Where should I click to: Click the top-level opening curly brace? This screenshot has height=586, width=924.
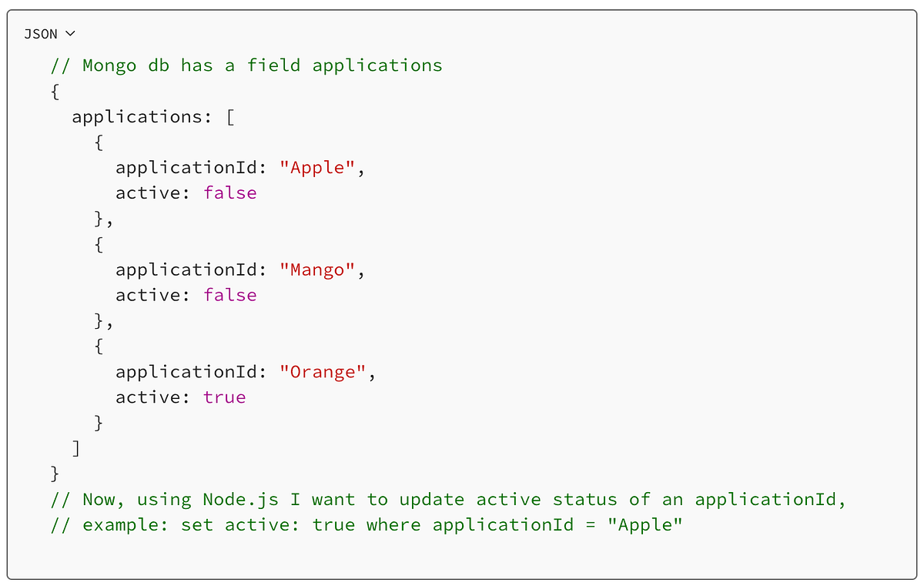(x=55, y=91)
